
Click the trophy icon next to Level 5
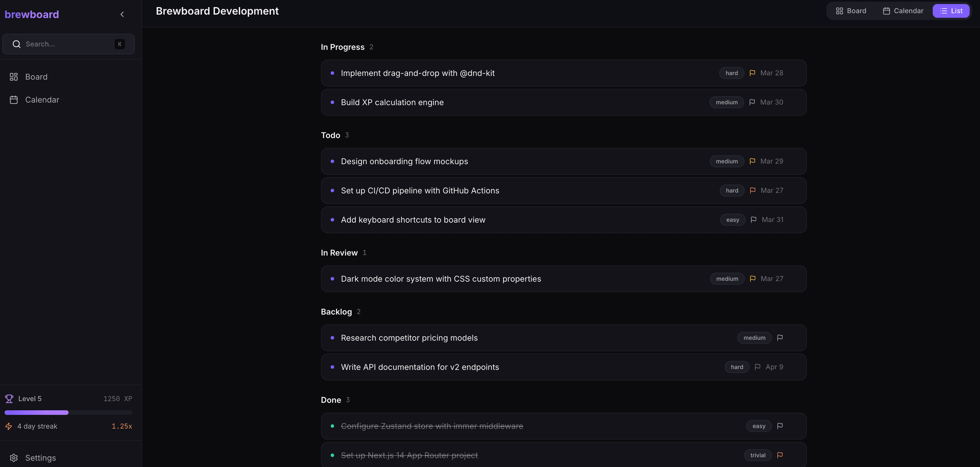[x=9, y=399]
